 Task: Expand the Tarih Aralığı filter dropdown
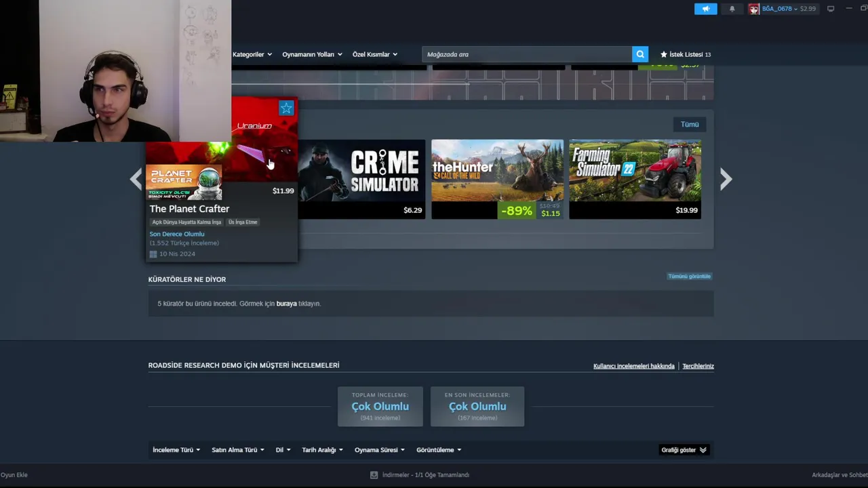322,450
